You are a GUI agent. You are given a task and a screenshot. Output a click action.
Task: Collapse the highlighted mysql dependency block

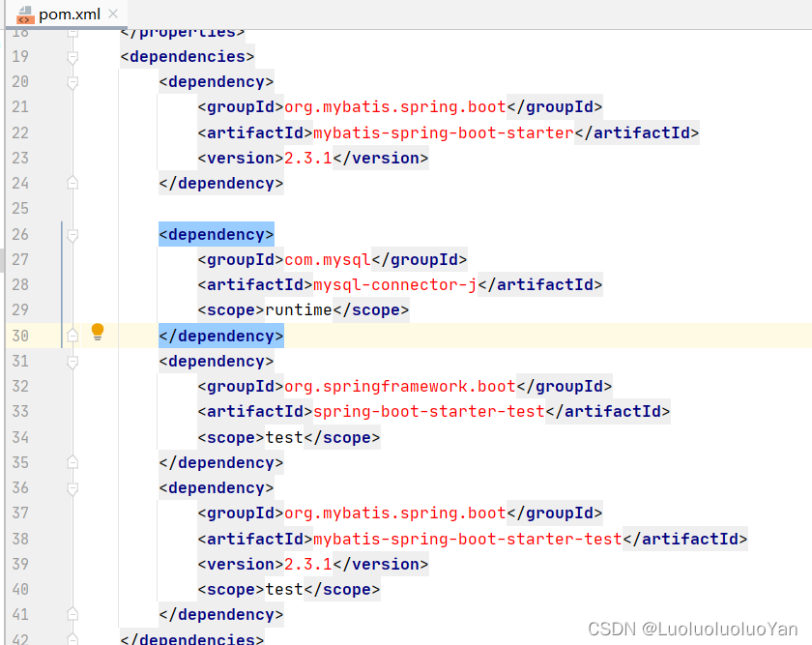72,234
